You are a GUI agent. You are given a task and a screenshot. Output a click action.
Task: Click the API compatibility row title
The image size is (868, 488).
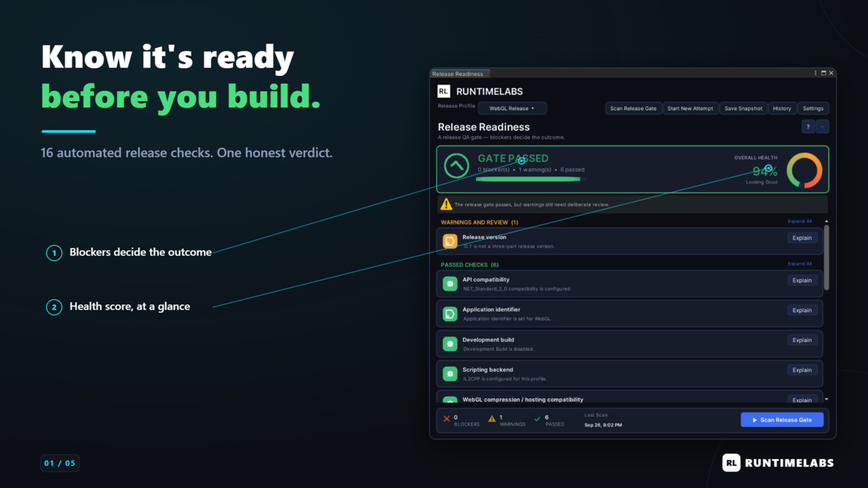pos(486,280)
